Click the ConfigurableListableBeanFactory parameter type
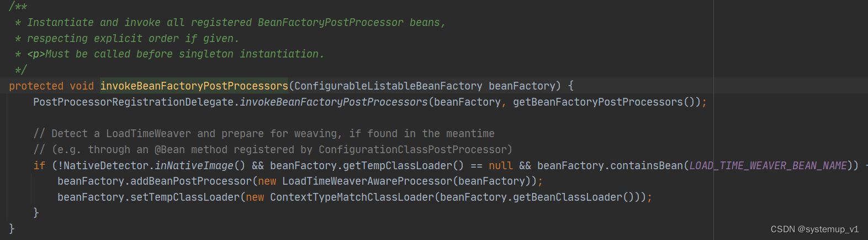This screenshot has width=868, height=240. pos(388,86)
